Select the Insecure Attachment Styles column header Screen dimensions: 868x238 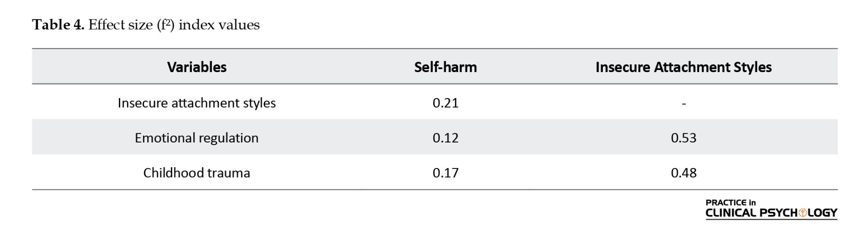point(683,67)
